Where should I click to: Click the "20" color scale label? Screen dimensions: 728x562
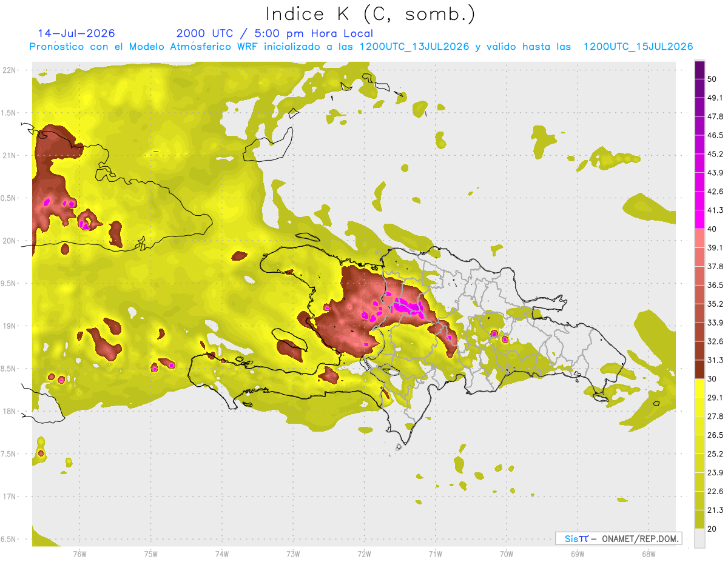point(712,529)
